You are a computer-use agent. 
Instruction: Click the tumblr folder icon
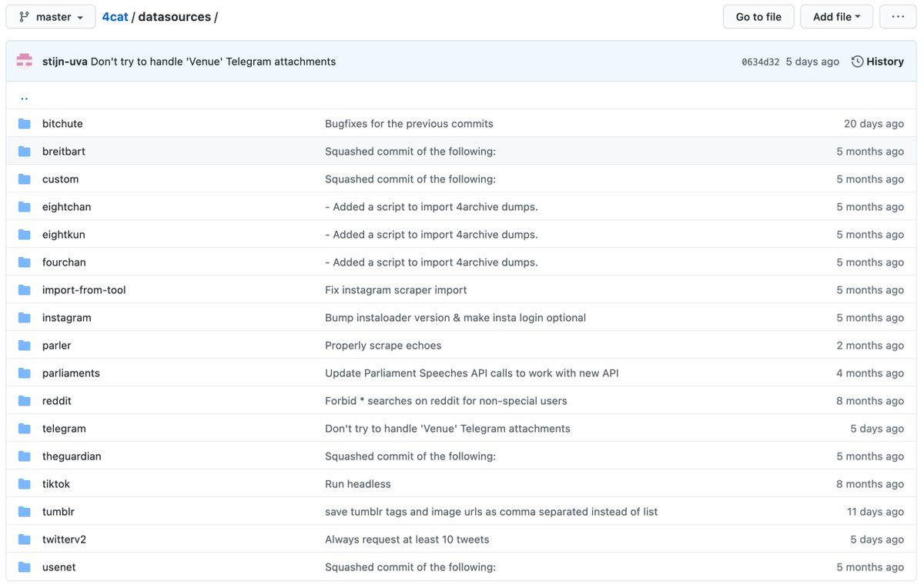(x=25, y=512)
